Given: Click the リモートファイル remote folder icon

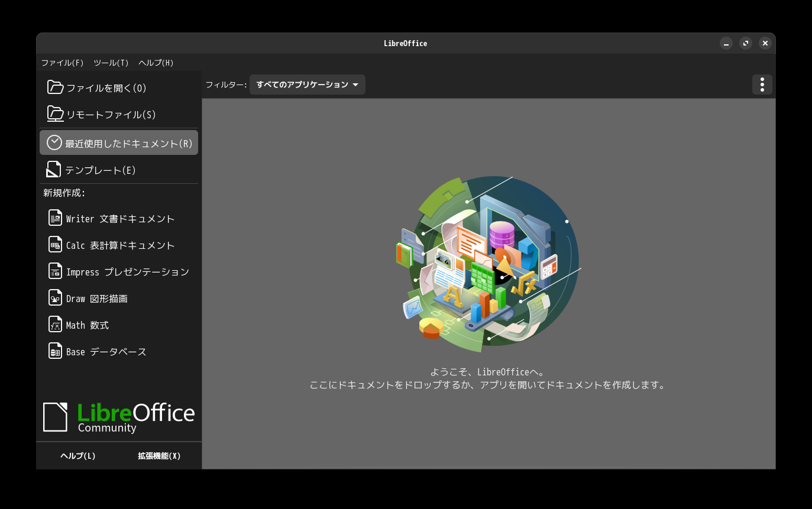Looking at the screenshot, I should (x=56, y=114).
